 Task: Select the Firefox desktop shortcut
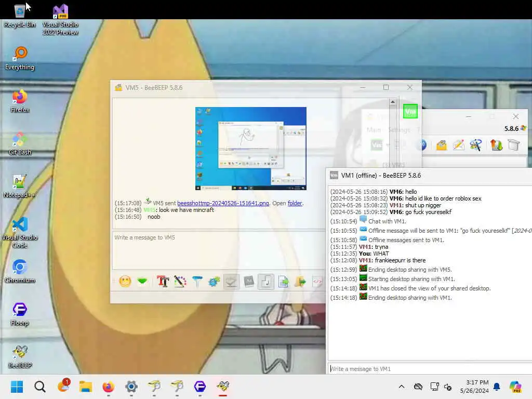click(20, 101)
